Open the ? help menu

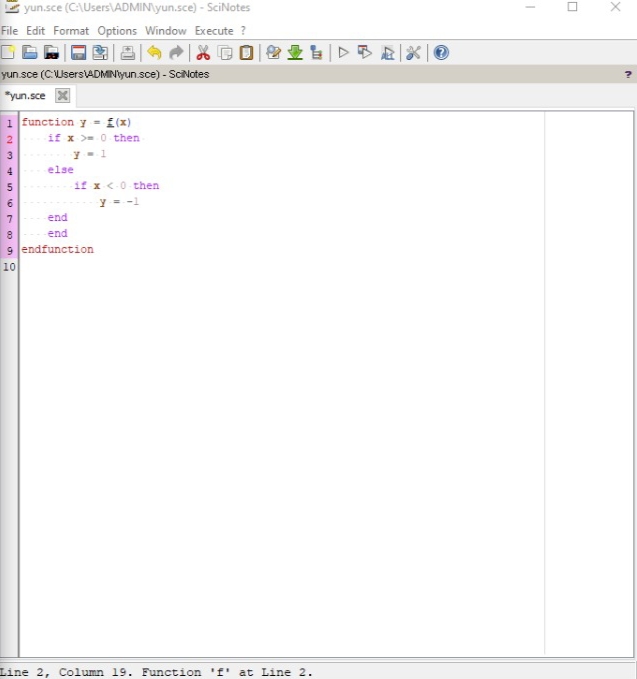(x=243, y=31)
